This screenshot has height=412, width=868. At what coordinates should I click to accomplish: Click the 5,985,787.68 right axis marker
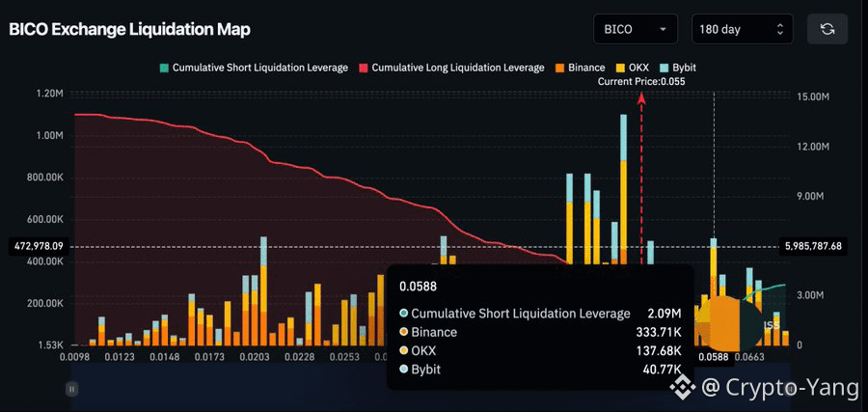pos(813,246)
